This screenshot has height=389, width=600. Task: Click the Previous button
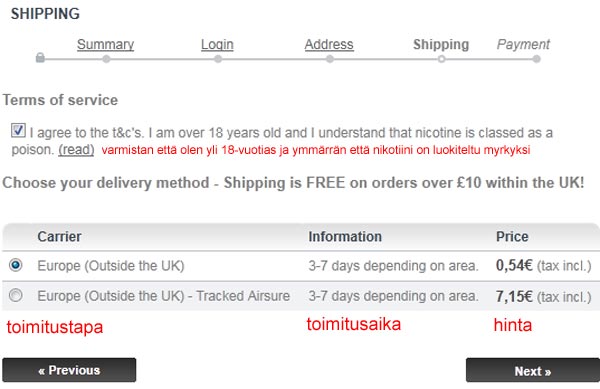click(69, 370)
